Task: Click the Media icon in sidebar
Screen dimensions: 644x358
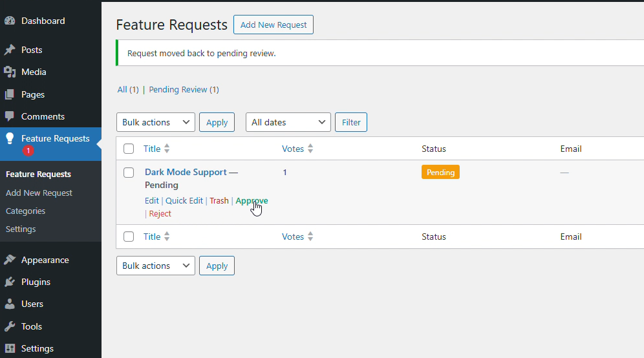Action: click(10, 72)
